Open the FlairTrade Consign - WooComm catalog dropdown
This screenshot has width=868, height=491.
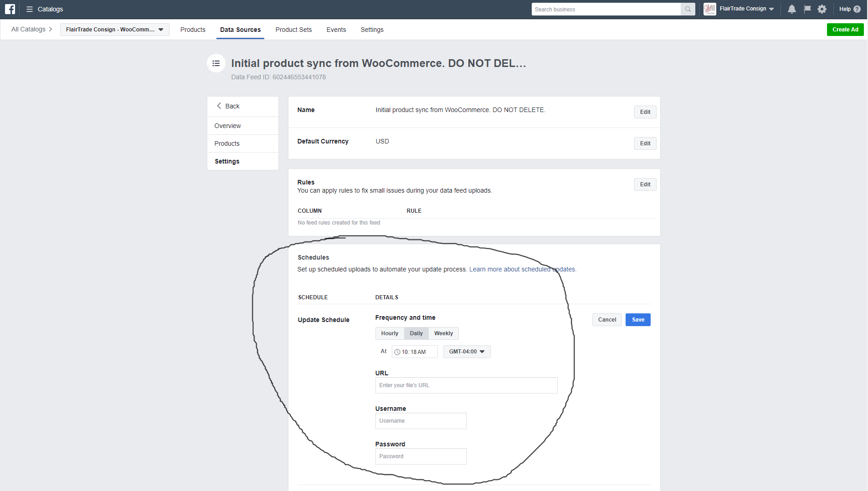(x=115, y=30)
